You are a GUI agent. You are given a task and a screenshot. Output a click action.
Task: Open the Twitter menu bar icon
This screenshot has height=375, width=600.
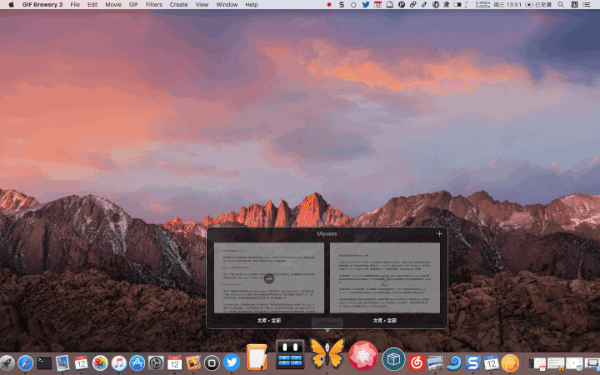click(366, 5)
